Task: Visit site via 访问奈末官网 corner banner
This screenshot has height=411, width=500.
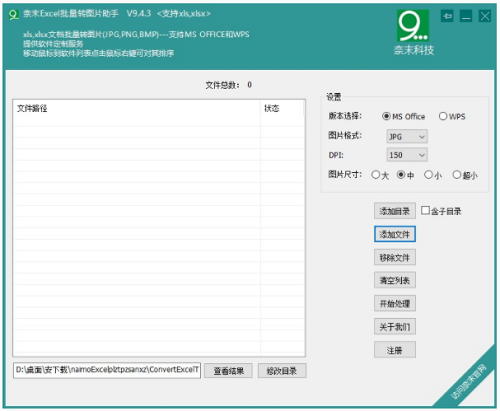Action: (469, 381)
